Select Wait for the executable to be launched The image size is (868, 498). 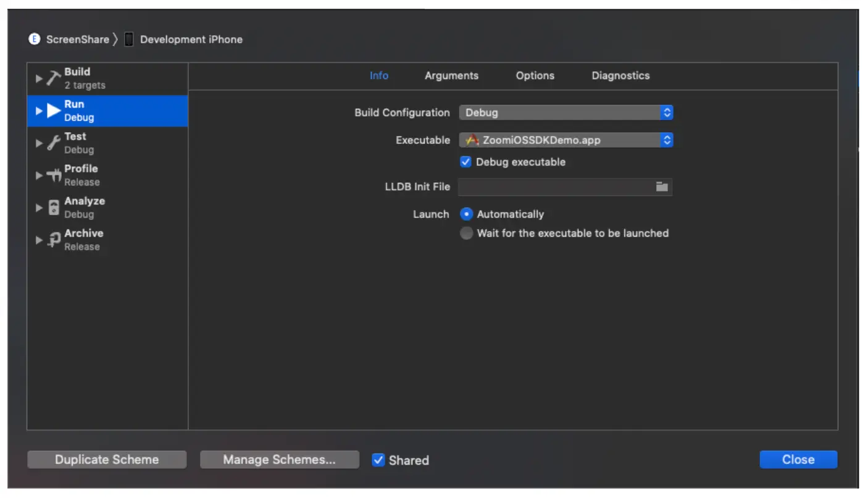(x=466, y=233)
